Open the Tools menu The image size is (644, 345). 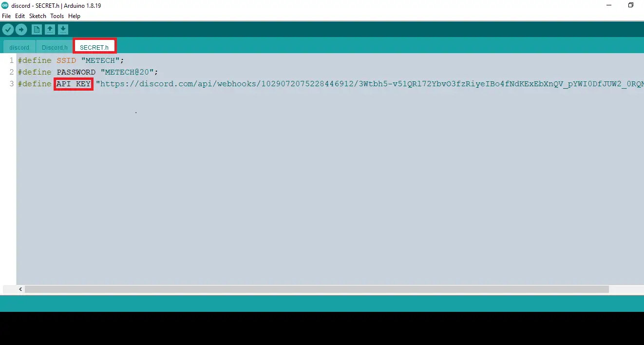57,16
